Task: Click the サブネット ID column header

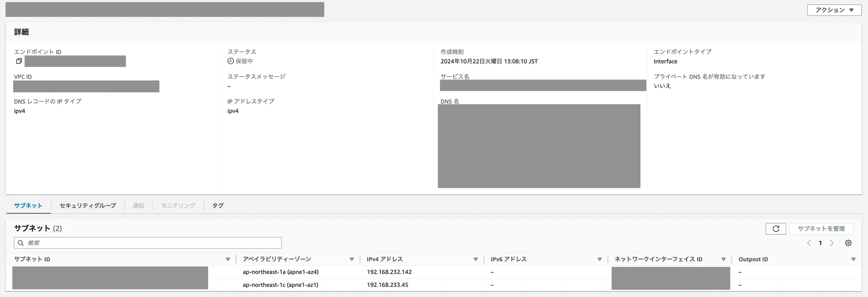Action: [32, 259]
